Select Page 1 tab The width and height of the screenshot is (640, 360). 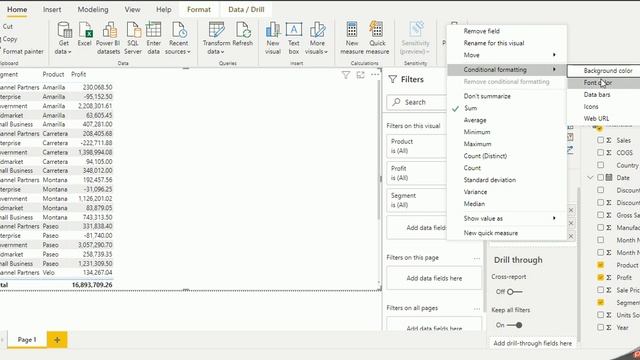click(x=27, y=340)
